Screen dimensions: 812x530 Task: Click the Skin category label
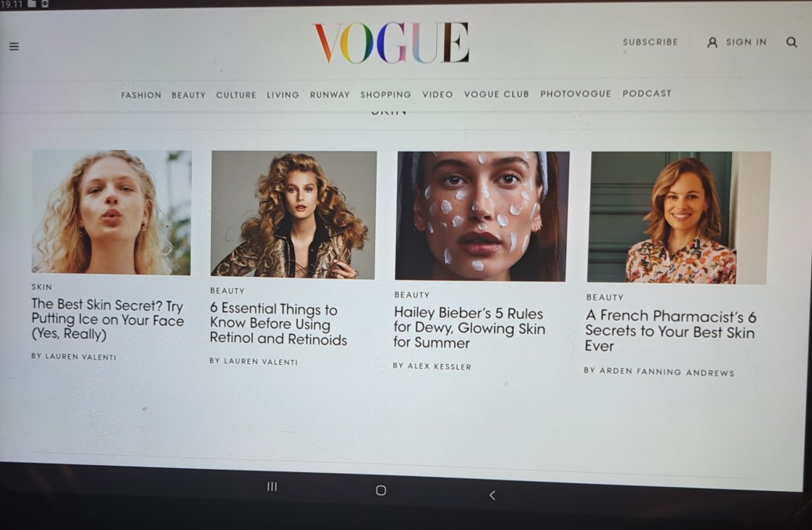[41, 287]
